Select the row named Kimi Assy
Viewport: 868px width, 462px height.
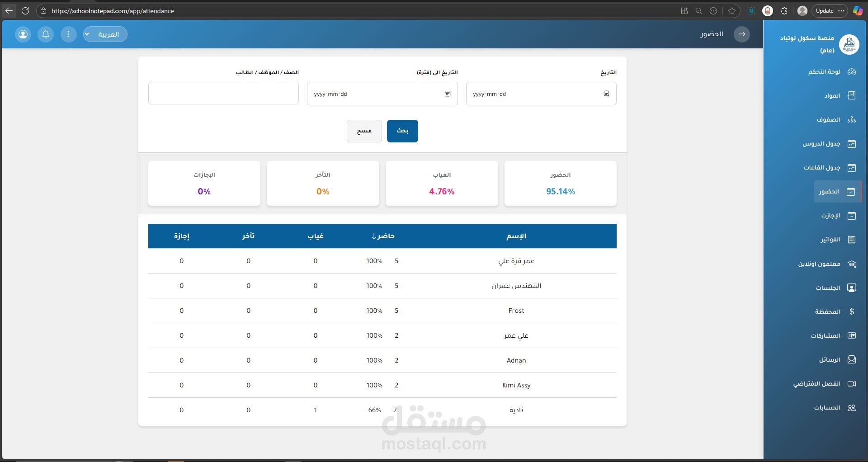tap(382, 385)
